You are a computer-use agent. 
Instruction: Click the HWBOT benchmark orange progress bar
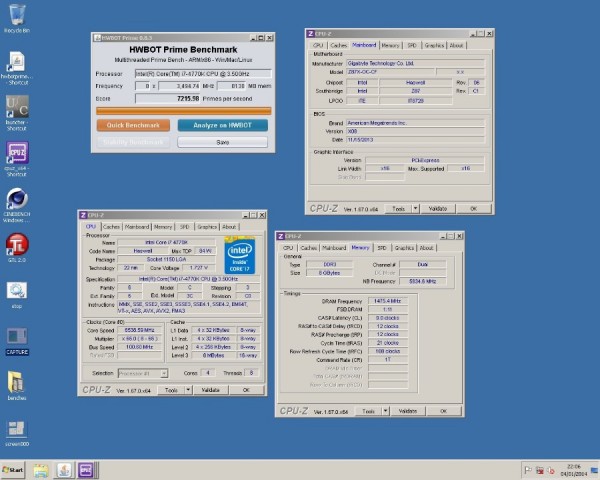184,111
